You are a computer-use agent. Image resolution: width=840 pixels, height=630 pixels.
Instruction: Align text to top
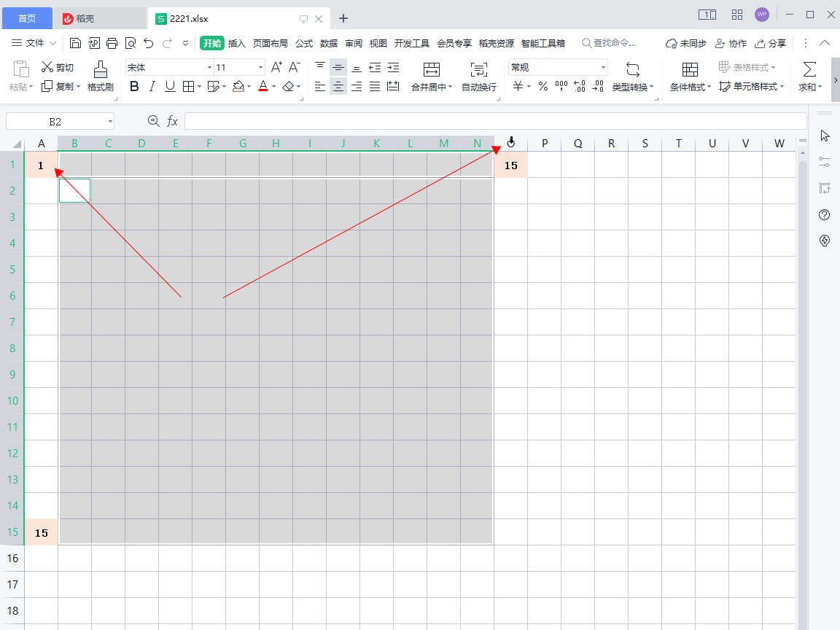tap(320, 67)
